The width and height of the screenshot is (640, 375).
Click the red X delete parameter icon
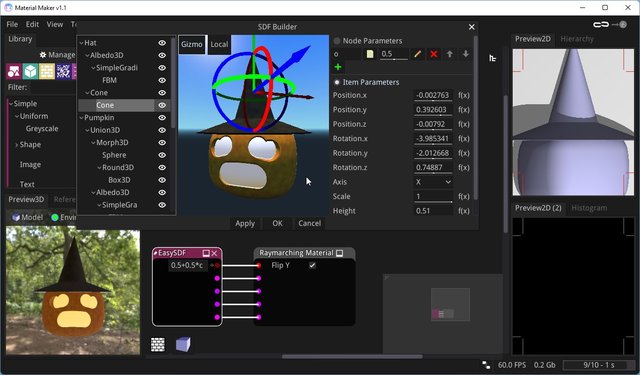pos(434,54)
